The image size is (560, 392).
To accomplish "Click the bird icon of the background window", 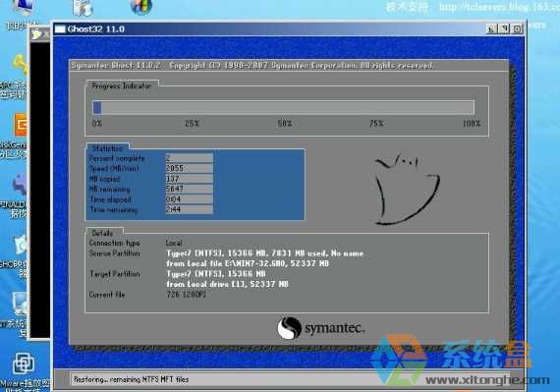I will tap(35, 34).
